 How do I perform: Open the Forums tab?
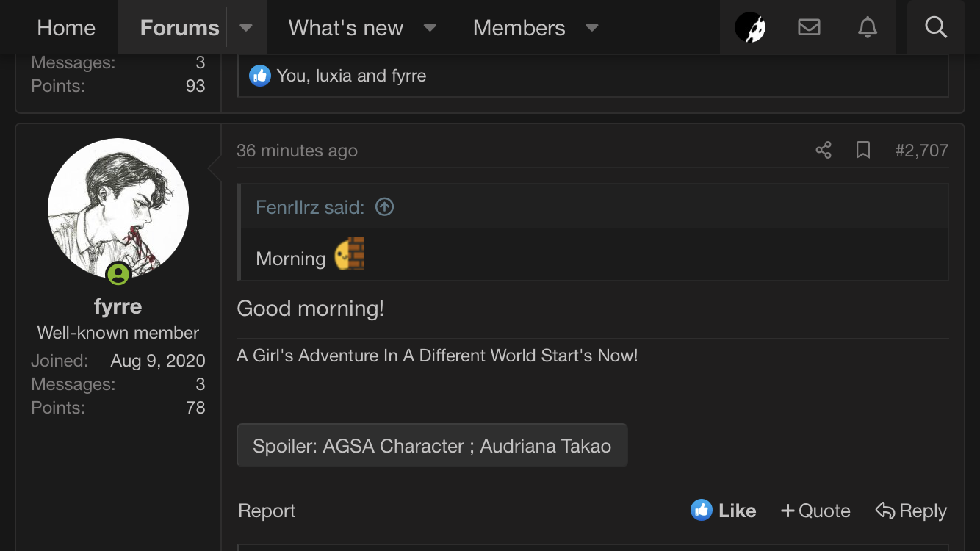point(179,28)
